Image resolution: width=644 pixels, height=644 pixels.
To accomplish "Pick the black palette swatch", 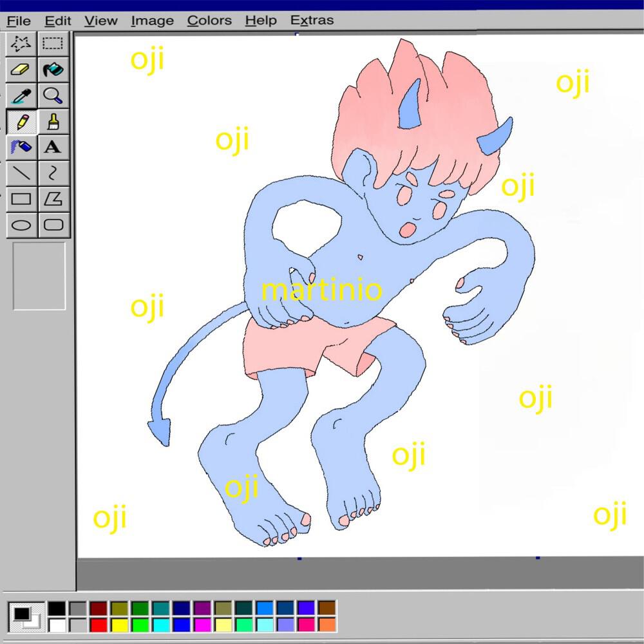I will pos(57,609).
